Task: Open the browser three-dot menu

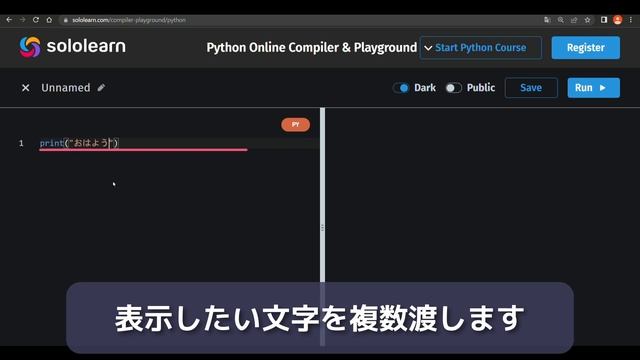Action: point(631,20)
